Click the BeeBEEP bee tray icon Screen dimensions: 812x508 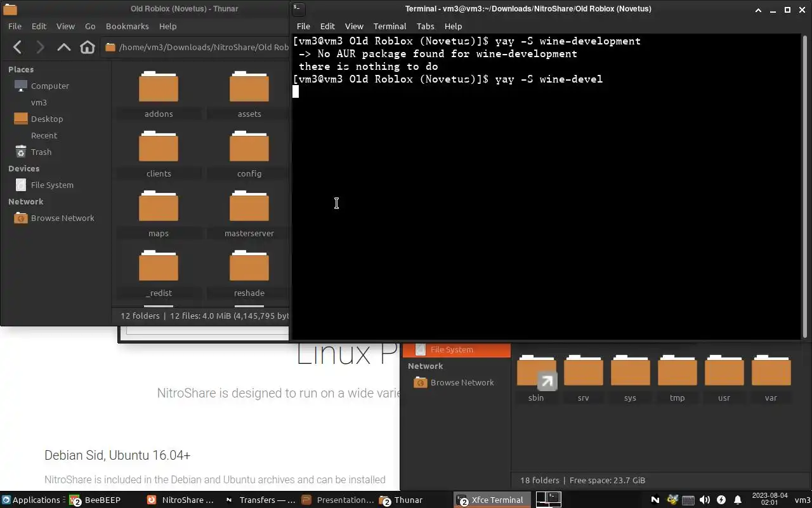click(672, 500)
